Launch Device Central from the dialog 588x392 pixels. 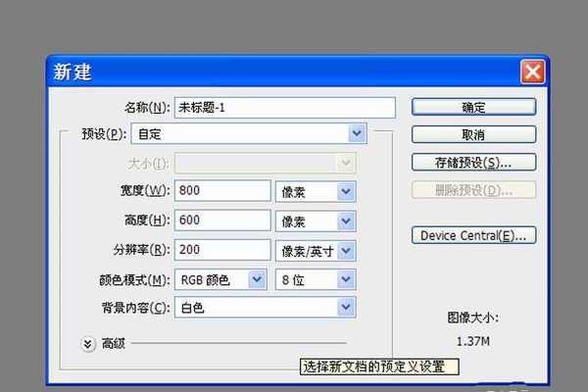point(473,235)
